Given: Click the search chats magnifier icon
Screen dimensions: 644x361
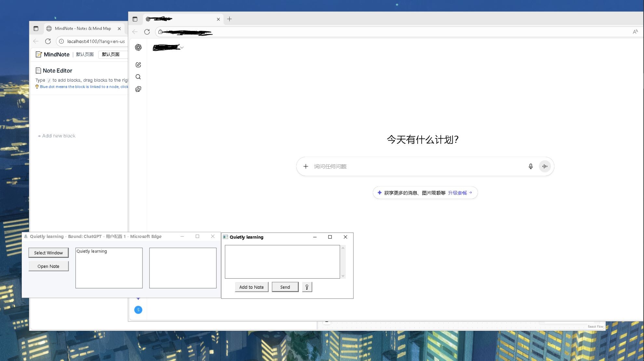Looking at the screenshot, I should pyautogui.click(x=138, y=77).
